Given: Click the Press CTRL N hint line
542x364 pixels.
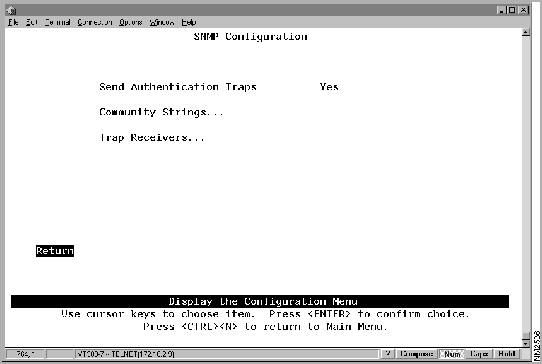Looking at the screenshot, I should 265,326.
